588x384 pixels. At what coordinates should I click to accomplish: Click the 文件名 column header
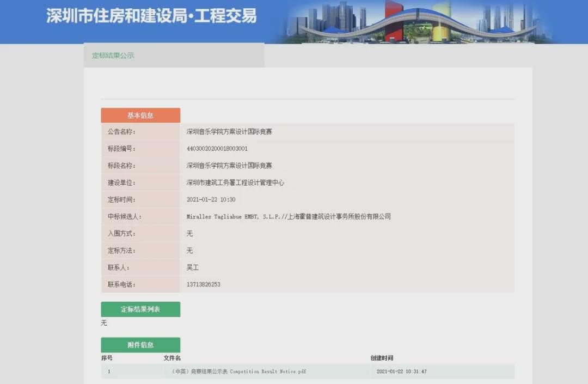pyautogui.click(x=172, y=358)
